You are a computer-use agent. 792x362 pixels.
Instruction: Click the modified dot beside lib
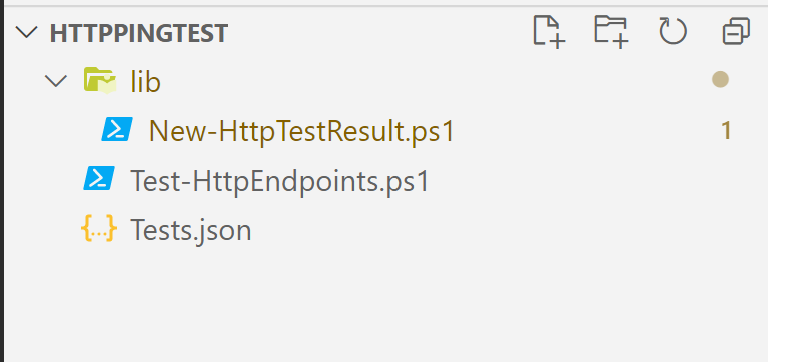pos(720,79)
